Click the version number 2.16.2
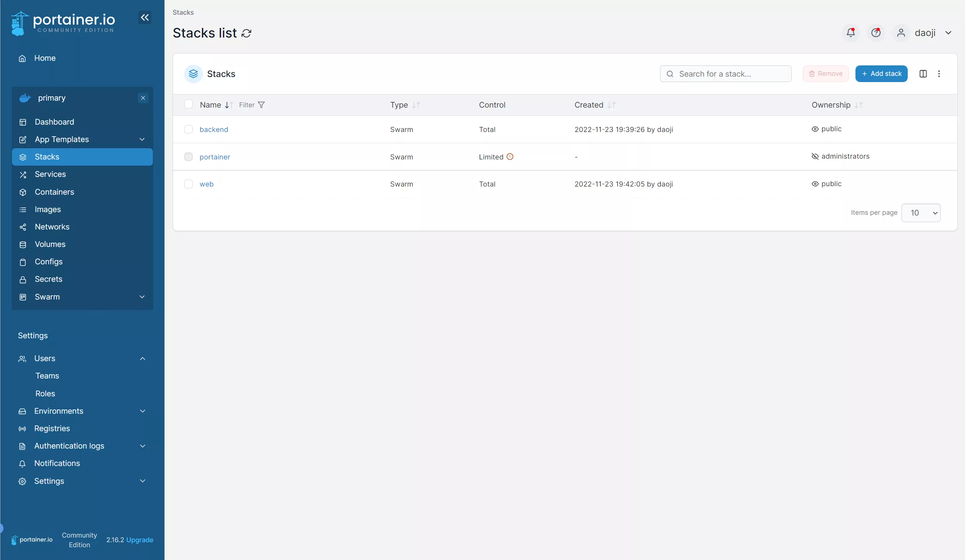Image resolution: width=965 pixels, height=560 pixels. [x=115, y=540]
